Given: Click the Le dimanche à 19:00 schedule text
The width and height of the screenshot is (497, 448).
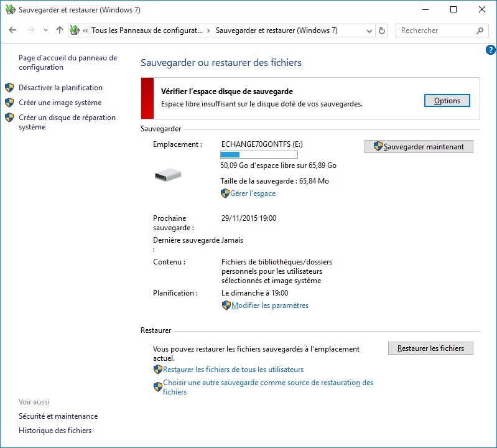Looking at the screenshot, I should (x=255, y=293).
